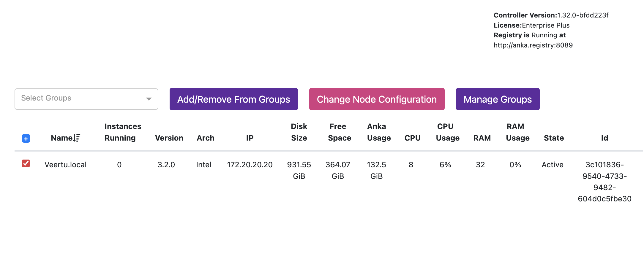
Task: Click the sort icon beside Name header
Action: 77,138
